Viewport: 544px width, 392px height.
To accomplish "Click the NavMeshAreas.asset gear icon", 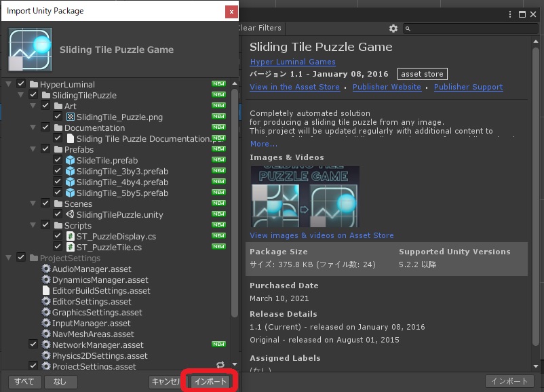I will pos(46,334).
